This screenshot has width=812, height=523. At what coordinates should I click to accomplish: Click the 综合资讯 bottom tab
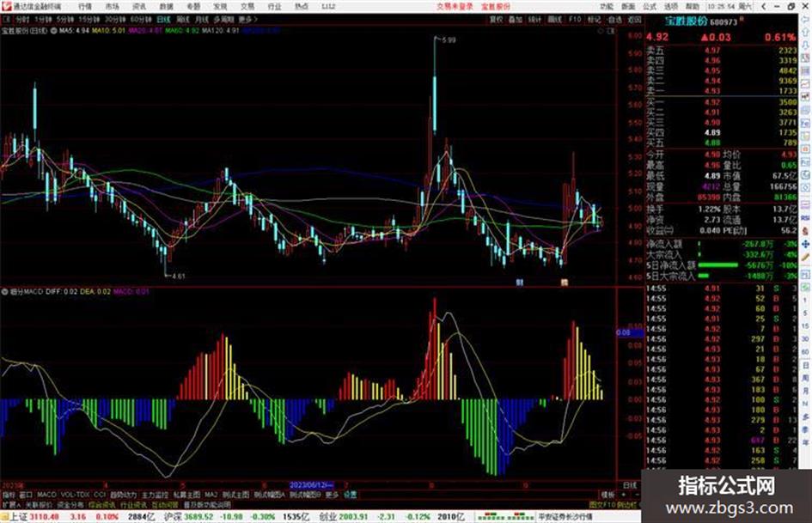(x=102, y=505)
